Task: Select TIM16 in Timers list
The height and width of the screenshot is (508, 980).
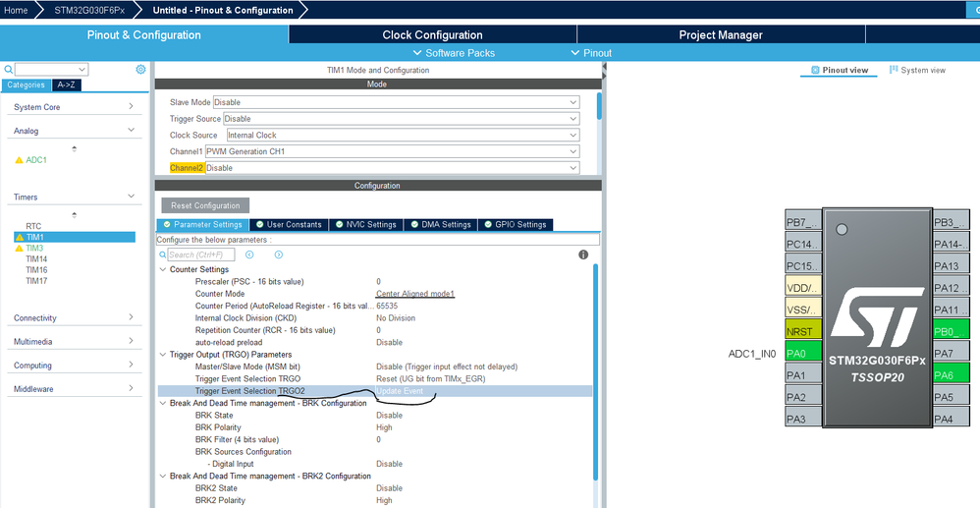Action: [36, 269]
